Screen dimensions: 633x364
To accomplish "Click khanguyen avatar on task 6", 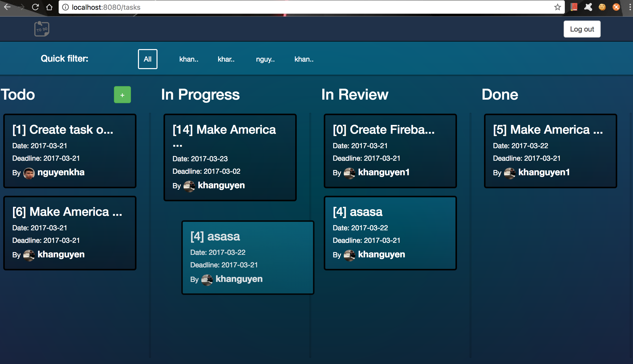I will (x=29, y=255).
